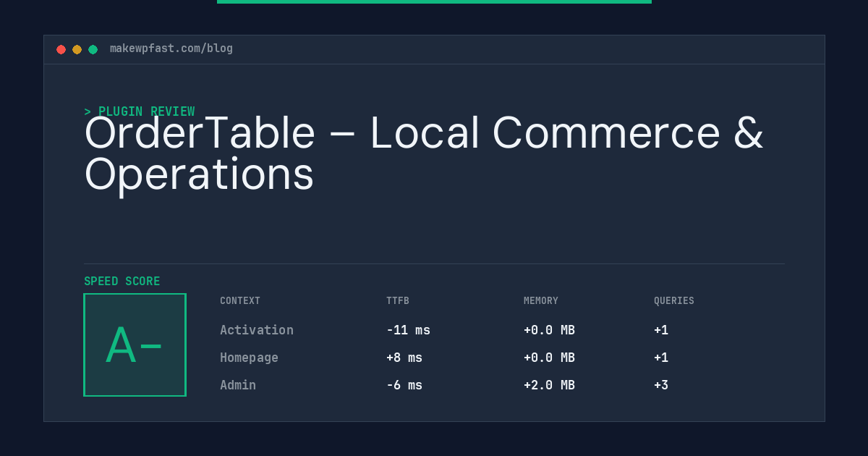Viewport: 868px width, 456px height.
Task: Click the Activation row +0.0 MB value
Action: tap(550, 330)
